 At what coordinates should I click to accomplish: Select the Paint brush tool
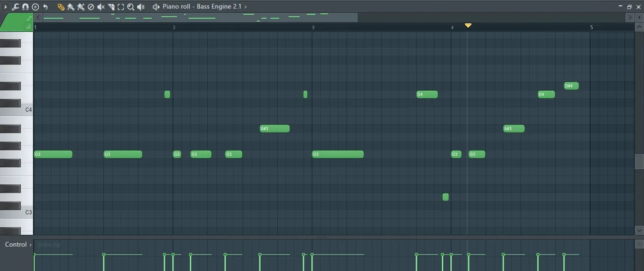[71, 7]
